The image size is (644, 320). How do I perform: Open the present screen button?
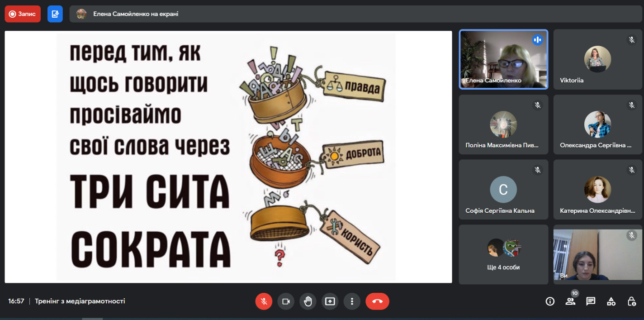330,301
